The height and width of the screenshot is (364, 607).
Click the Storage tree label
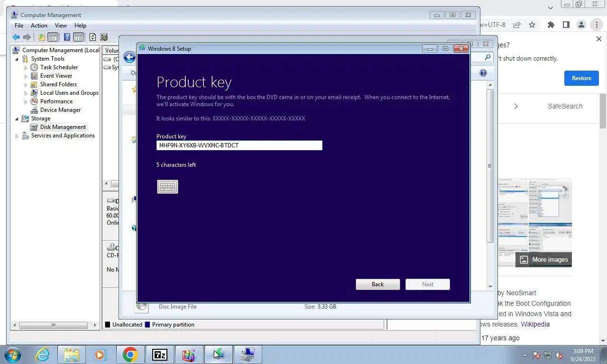(40, 118)
